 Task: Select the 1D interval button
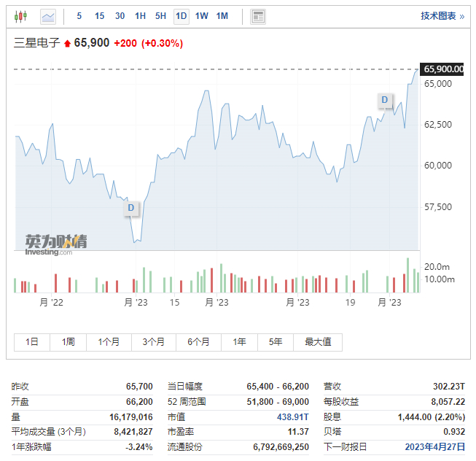point(181,15)
